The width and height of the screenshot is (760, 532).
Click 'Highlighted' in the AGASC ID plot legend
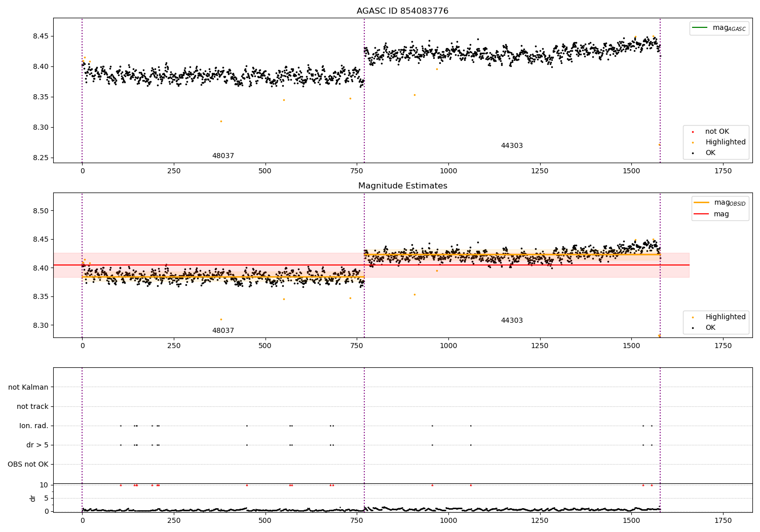click(x=726, y=142)
